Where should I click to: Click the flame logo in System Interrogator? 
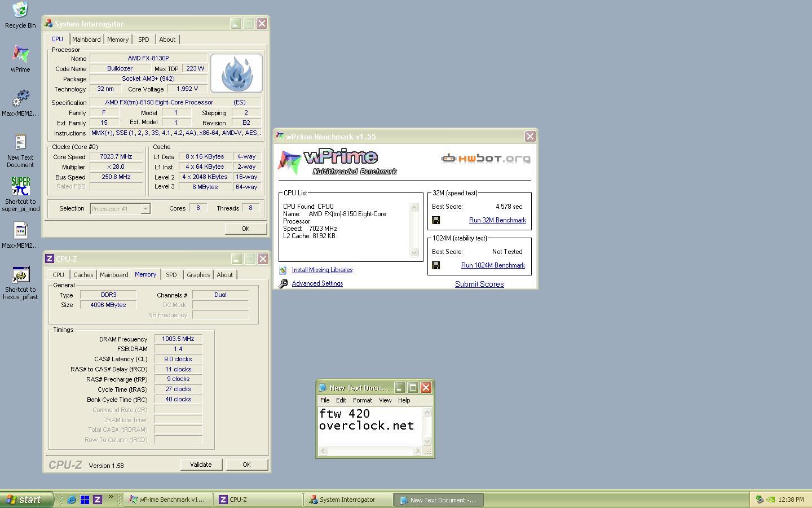(236, 73)
